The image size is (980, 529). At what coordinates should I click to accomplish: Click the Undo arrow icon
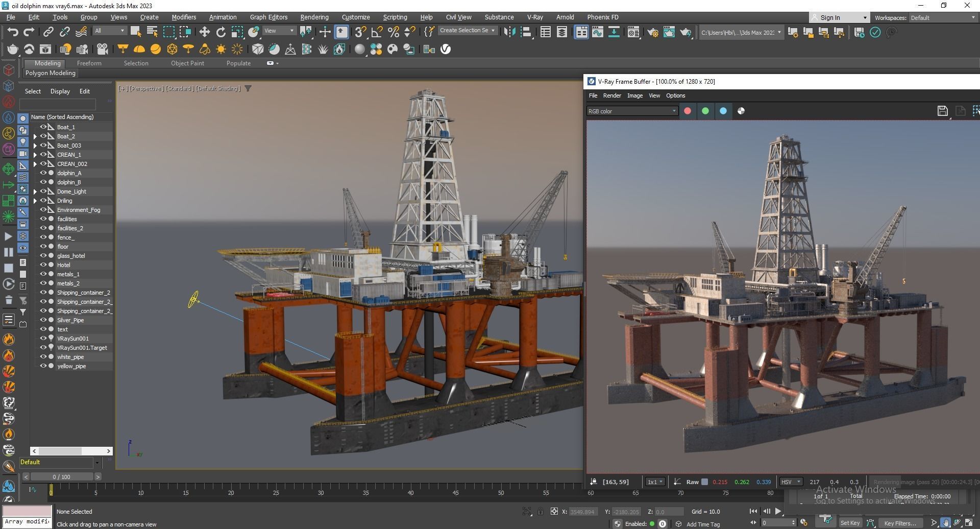(12, 32)
